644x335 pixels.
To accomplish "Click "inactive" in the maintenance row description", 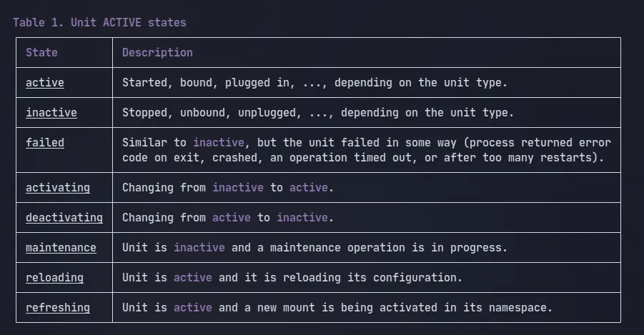I will (x=199, y=248).
